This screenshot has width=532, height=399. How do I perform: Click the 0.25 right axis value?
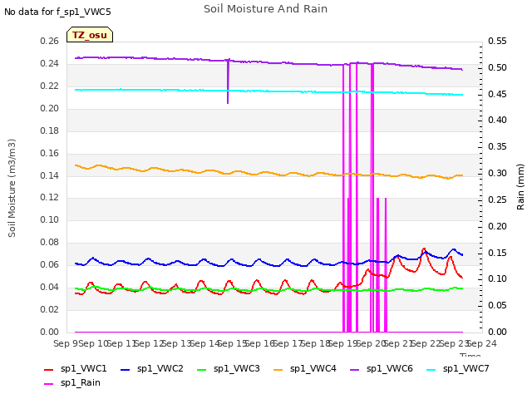tap(497, 199)
